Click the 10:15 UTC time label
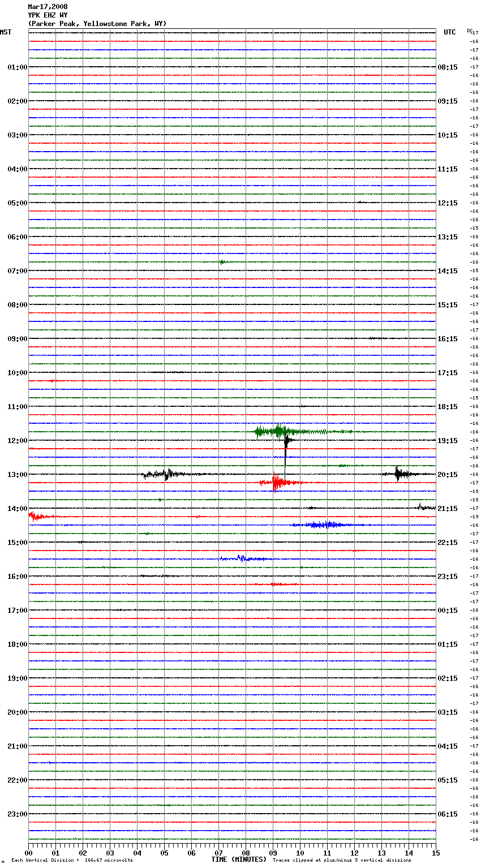Viewport: 481px width, 868px height. click(448, 135)
